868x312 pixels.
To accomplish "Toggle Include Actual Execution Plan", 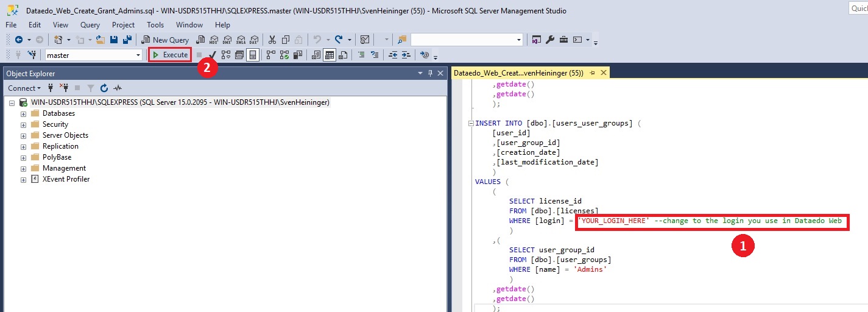I will click(271, 55).
